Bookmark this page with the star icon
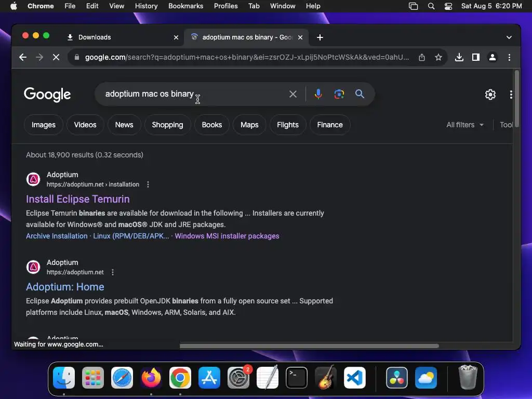The image size is (532, 399). click(438, 57)
